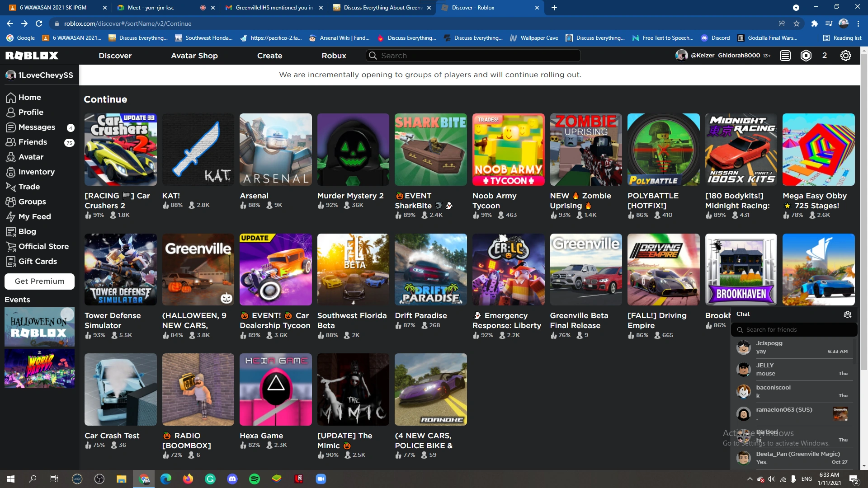The image size is (868, 488).
Task: Open the Trade page from the sidebar
Action: point(28,187)
